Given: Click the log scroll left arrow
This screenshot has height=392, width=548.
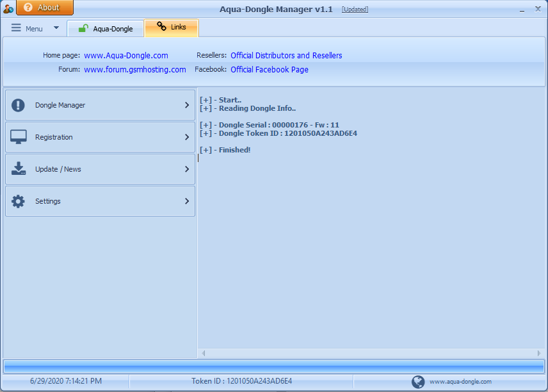Looking at the screenshot, I should coord(204,353).
